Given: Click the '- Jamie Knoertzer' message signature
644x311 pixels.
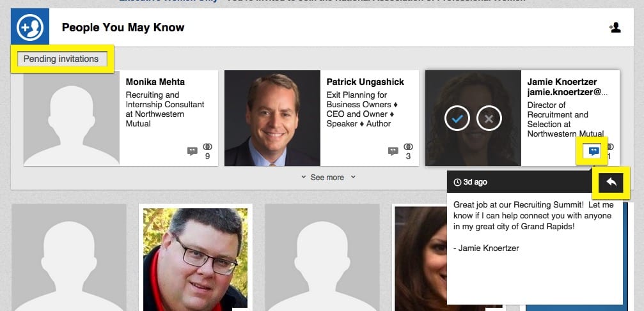Looking at the screenshot, I should 486,248.
